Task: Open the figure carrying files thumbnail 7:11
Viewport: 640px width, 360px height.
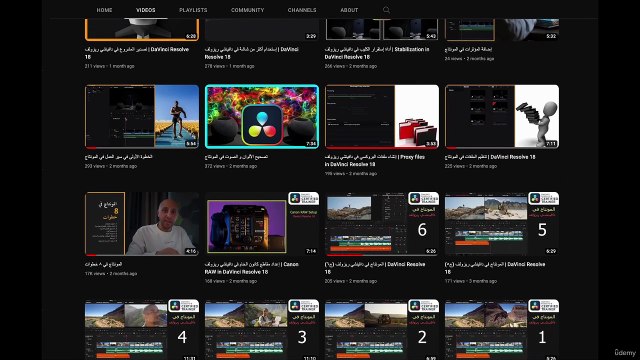Action: coord(502,116)
